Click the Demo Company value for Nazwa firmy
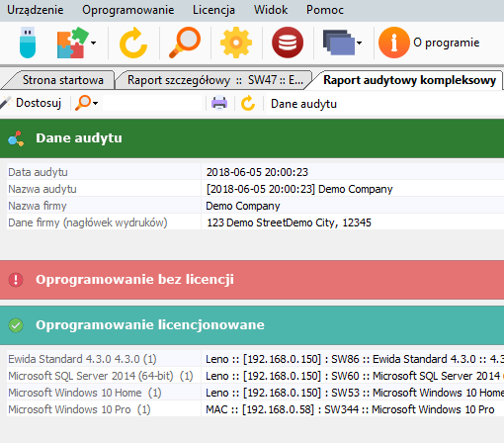This screenshot has width=504, height=443. tap(243, 206)
